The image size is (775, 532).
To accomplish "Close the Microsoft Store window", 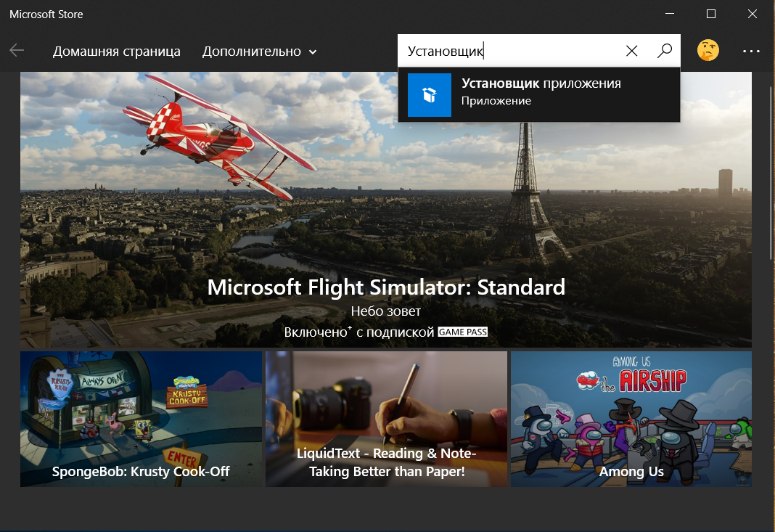I will [753, 14].
